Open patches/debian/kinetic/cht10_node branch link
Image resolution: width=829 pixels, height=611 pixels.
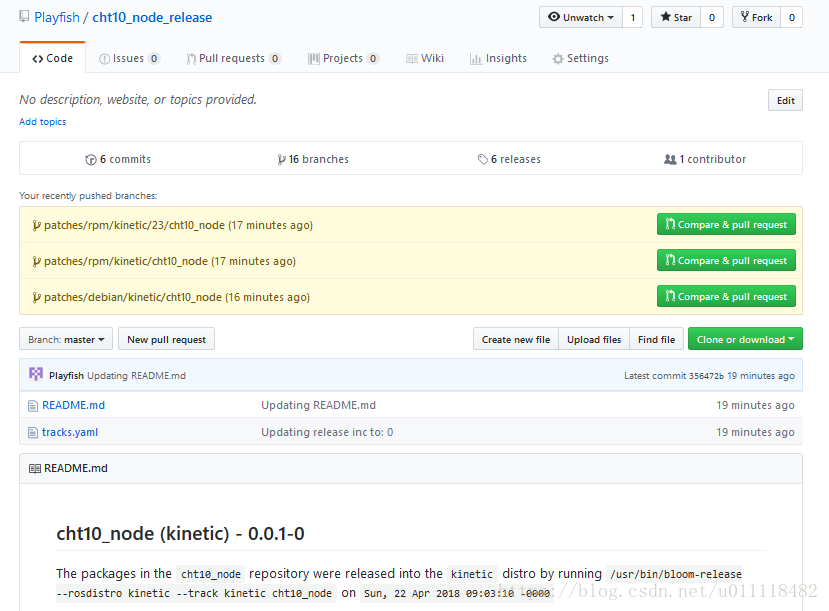tap(133, 297)
